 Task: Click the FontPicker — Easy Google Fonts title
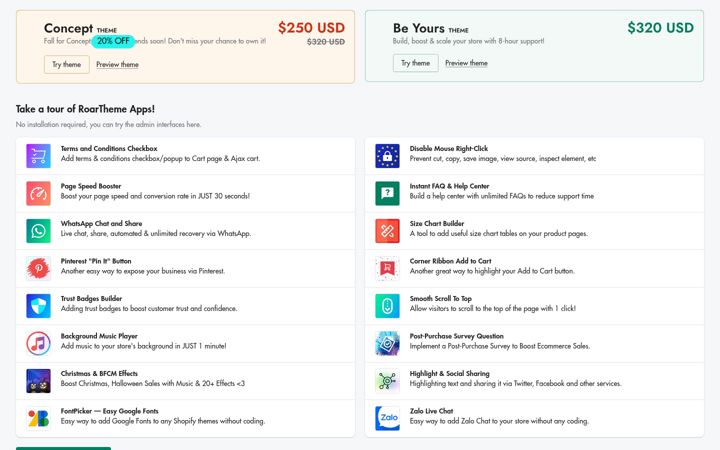[110, 411]
